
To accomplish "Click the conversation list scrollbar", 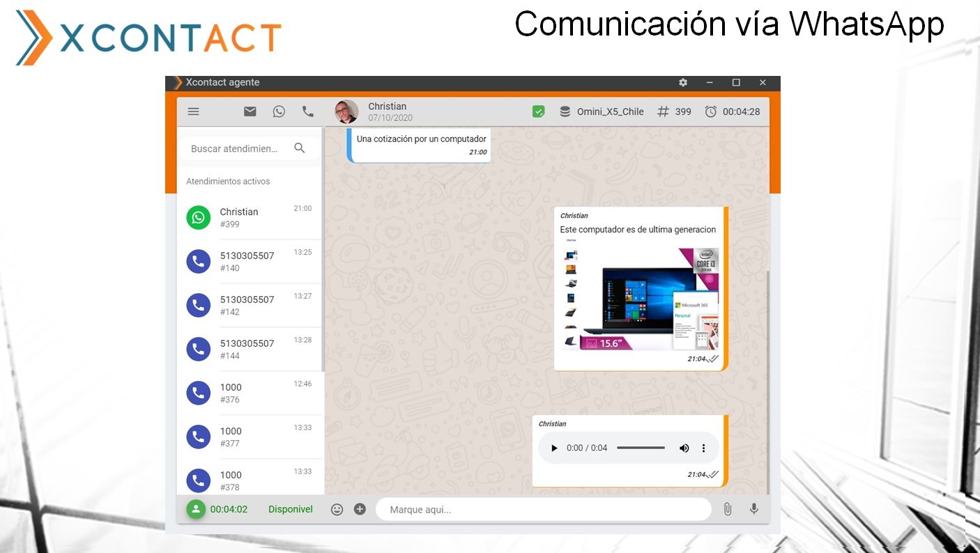I will click(x=323, y=249).
